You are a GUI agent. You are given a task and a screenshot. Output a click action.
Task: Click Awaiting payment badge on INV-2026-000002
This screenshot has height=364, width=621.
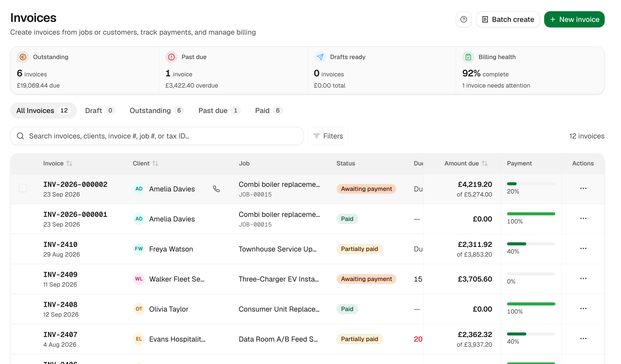(x=366, y=189)
